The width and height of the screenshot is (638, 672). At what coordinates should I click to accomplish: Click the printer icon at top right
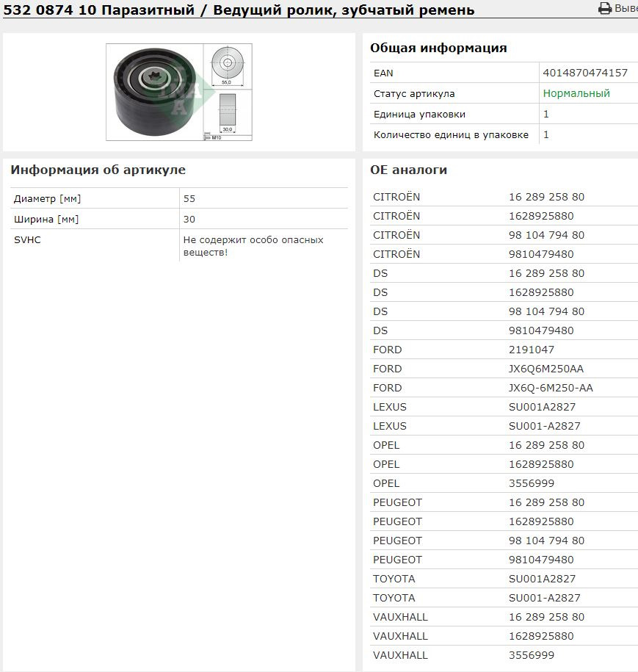click(604, 8)
